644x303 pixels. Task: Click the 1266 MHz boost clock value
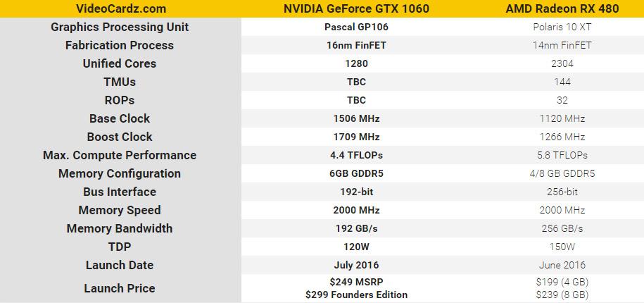[562, 137]
